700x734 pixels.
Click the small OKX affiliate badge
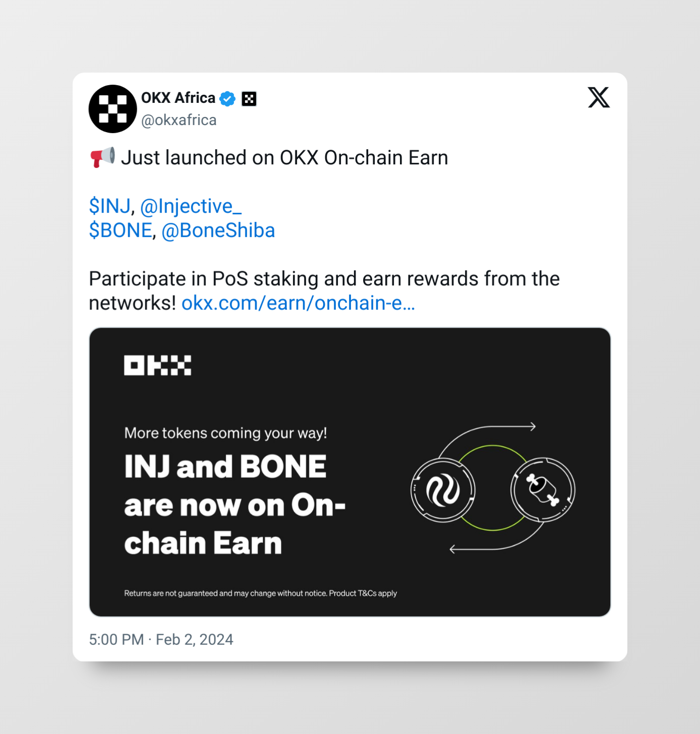(249, 99)
